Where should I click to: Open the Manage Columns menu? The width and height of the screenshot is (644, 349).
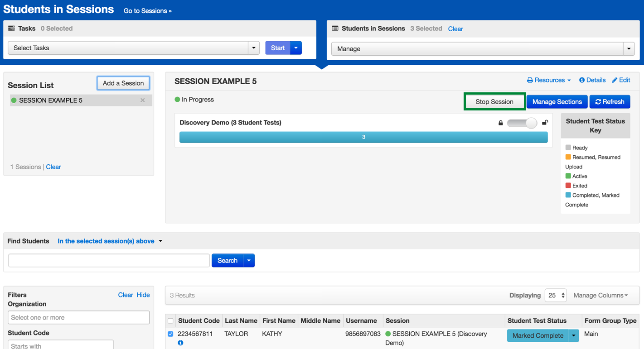click(x=600, y=296)
